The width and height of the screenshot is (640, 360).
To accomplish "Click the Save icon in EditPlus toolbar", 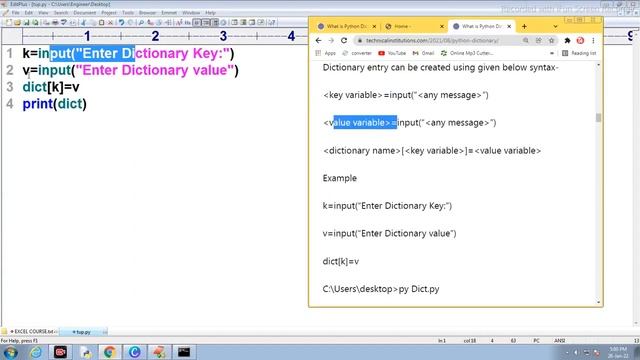I will pos(27,22).
